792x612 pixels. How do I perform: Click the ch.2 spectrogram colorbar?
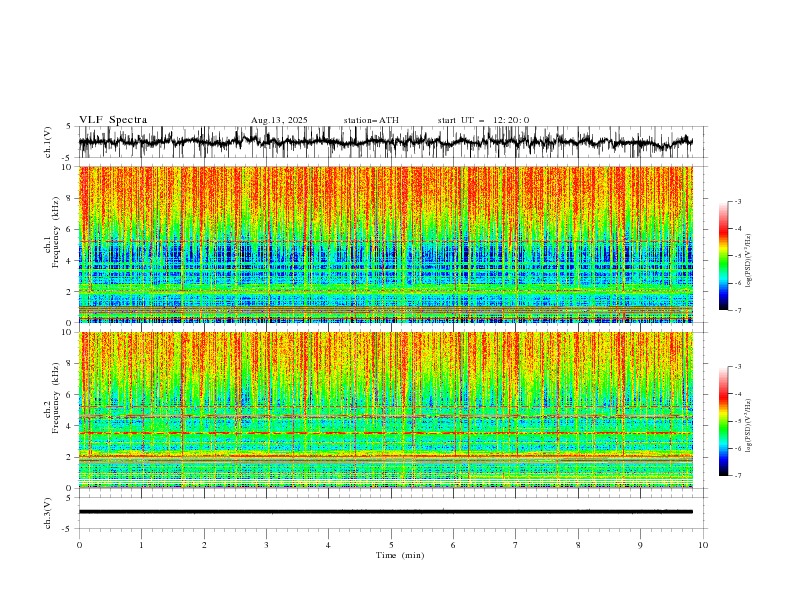tap(724, 421)
